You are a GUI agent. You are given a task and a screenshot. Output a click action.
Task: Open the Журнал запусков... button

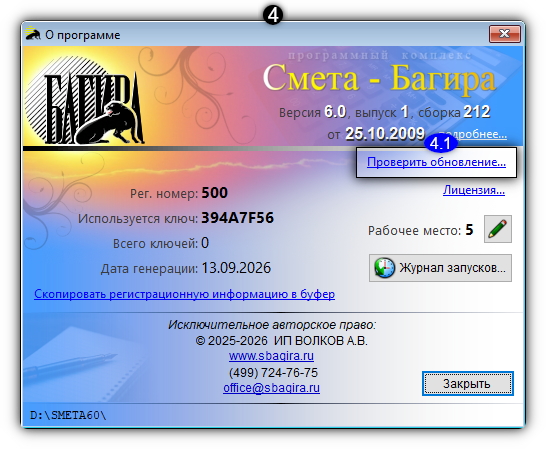coord(440,268)
